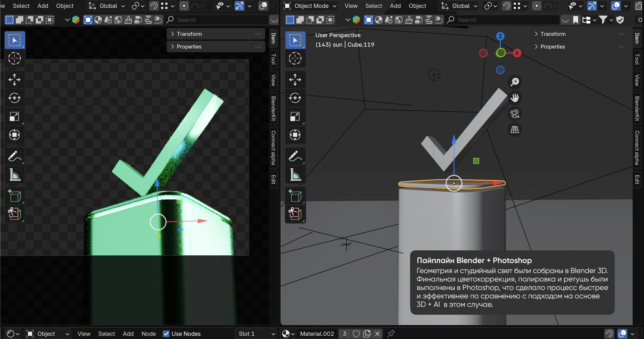
Task: Switch to orthographic grid view icon
Action: [x=515, y=130]
